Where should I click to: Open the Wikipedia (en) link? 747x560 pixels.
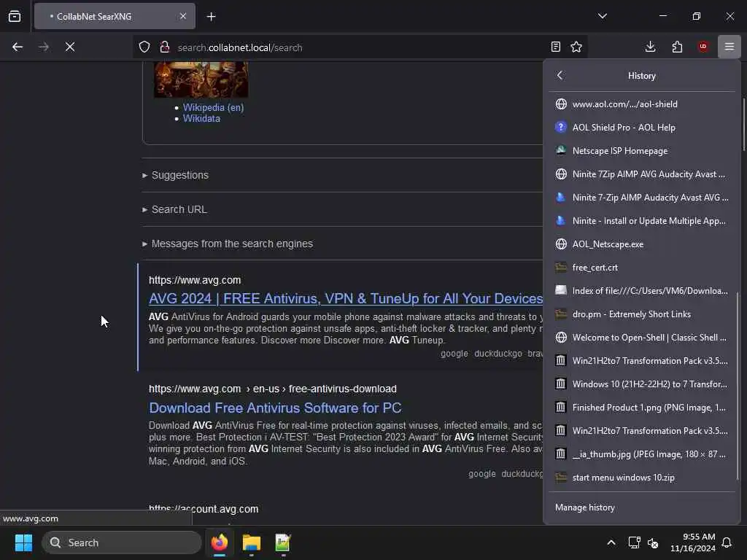214,108
